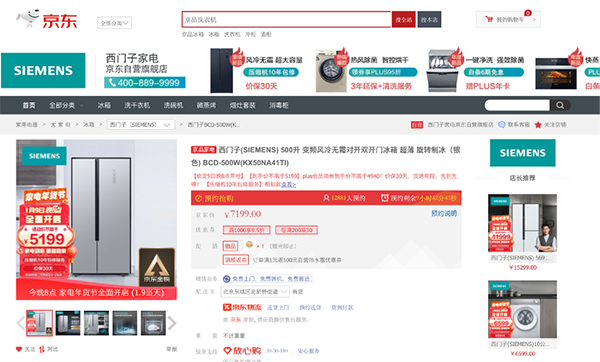Show previous product thumbnails arrow
The image size is (600, 362).
(20, 323)
